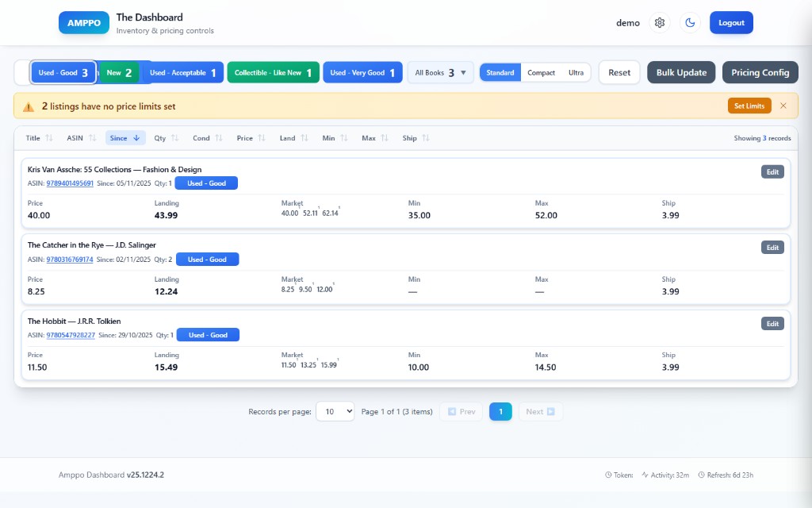Sort by ASIN using its sort arrows

(92, 138)
